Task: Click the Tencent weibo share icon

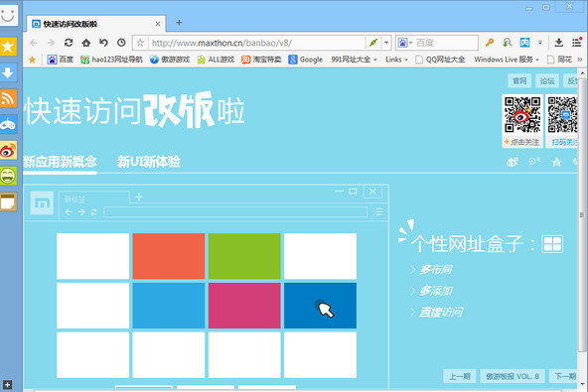Action: [534, 162]
